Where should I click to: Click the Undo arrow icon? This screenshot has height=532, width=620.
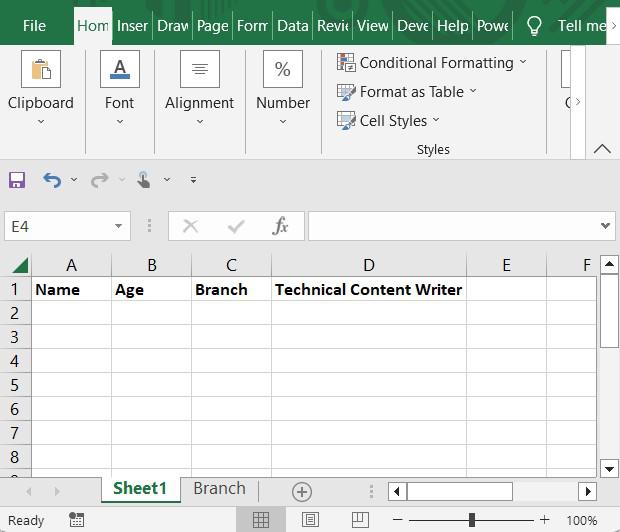[x=52, y=180]
